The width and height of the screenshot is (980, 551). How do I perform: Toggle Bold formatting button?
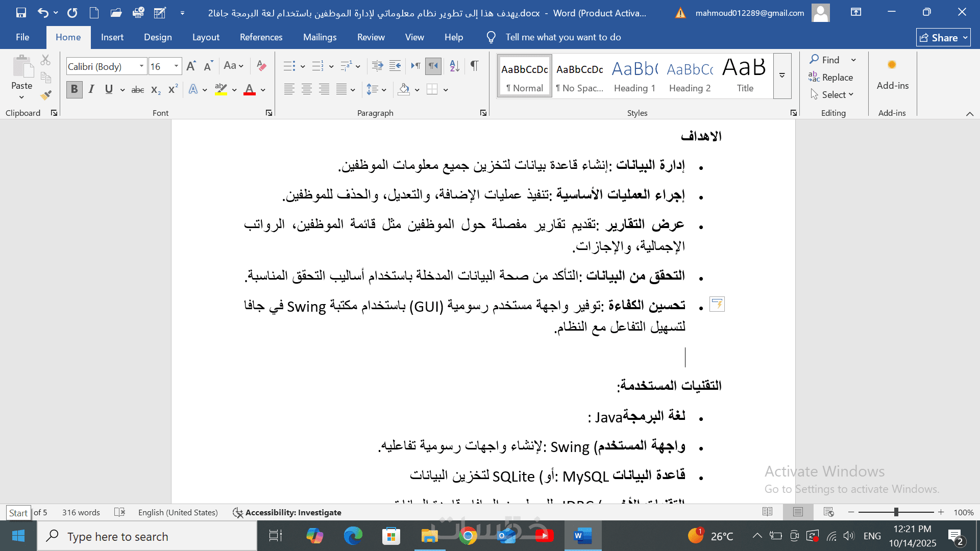coord(74,89)
